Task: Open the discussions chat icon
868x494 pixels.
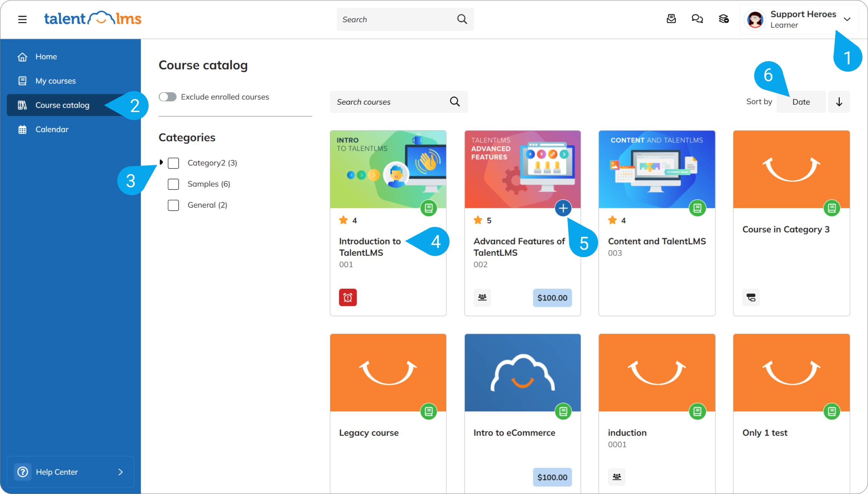Action: [x=697, y=19]
